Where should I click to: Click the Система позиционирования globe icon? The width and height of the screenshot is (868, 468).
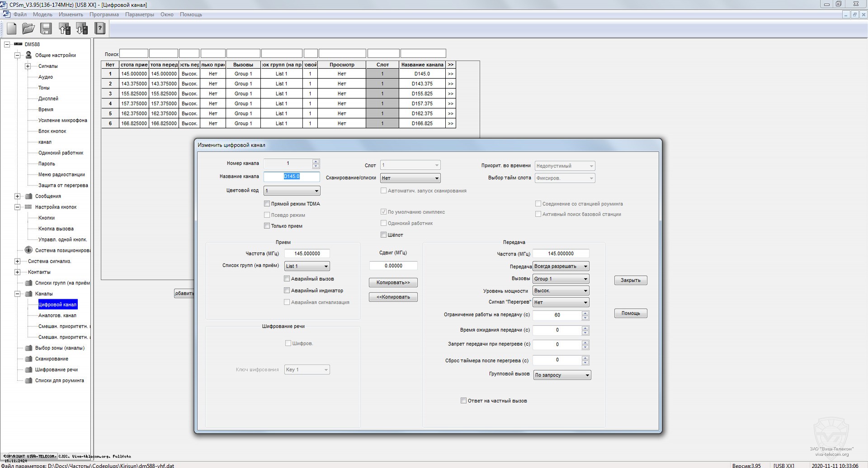[x=28, y=250]
